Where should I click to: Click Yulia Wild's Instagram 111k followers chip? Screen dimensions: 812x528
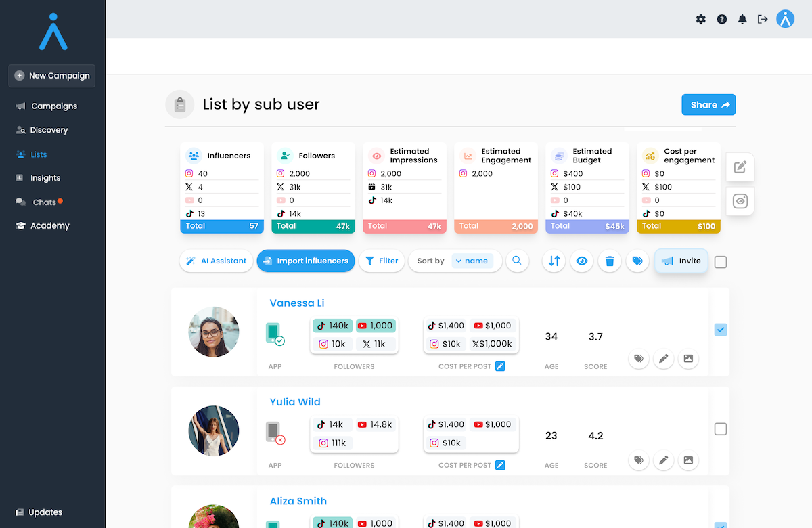(x=332, y=443)
